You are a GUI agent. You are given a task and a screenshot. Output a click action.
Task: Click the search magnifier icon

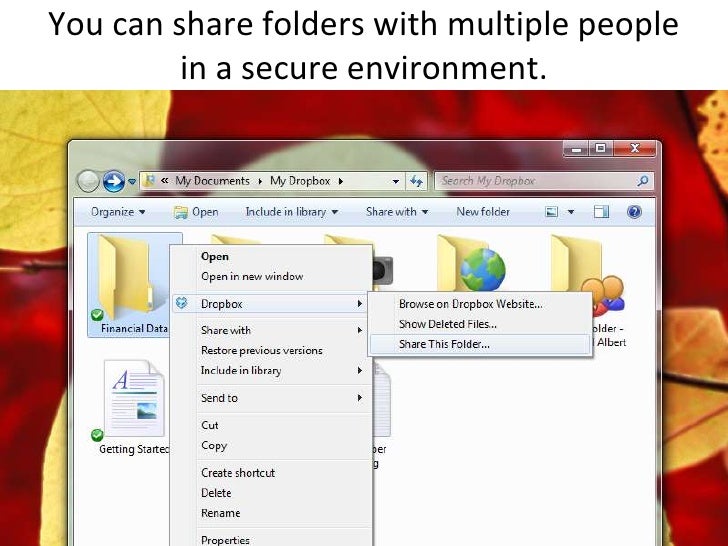643,181
